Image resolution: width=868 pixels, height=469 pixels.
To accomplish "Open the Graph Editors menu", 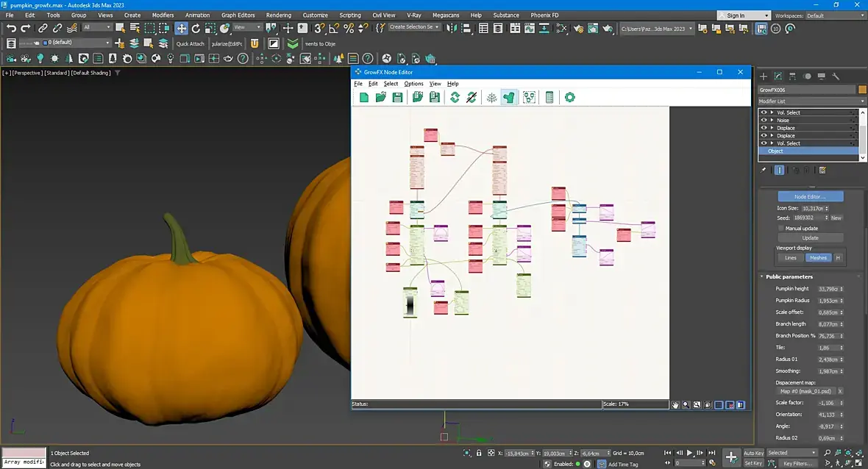I will pos(238,15).
